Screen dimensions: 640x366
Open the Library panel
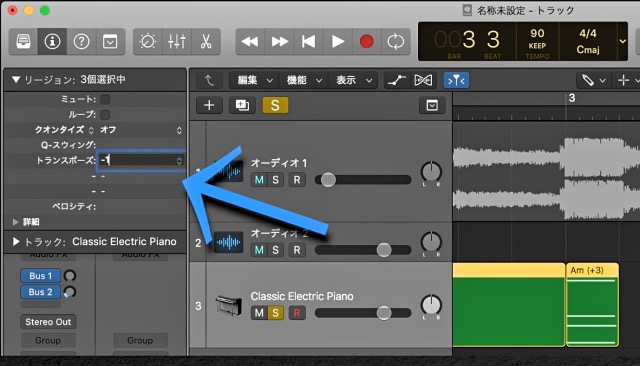coord(23,41)
